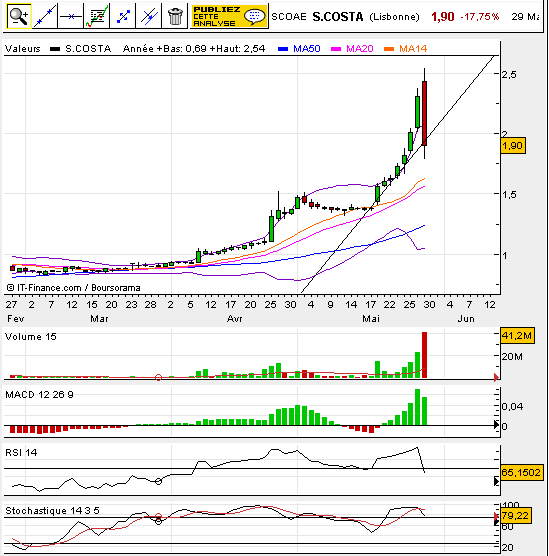Click the yellow 79,22 stochastic tag
This screenshot has height=556, width=549.
click(x=516, y=515)
